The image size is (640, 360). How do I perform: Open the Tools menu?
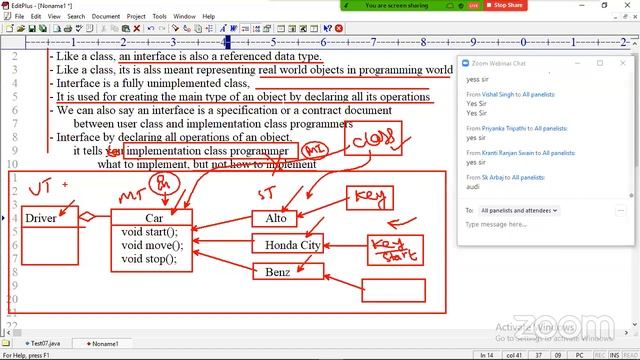[x=160, y=16]
